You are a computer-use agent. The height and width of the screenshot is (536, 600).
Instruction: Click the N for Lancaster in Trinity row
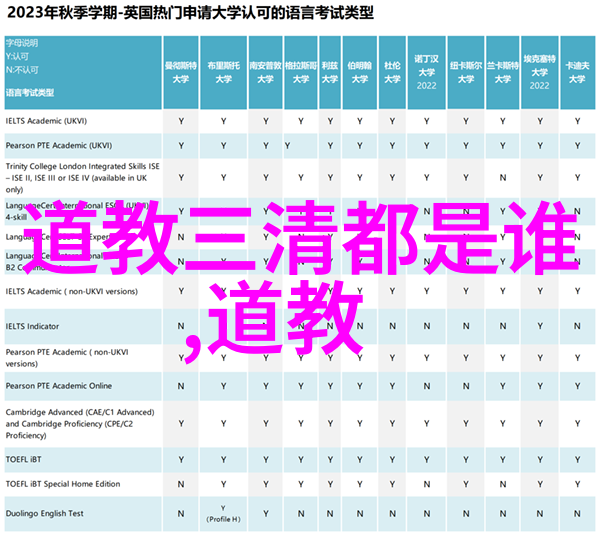pos(502,178)
